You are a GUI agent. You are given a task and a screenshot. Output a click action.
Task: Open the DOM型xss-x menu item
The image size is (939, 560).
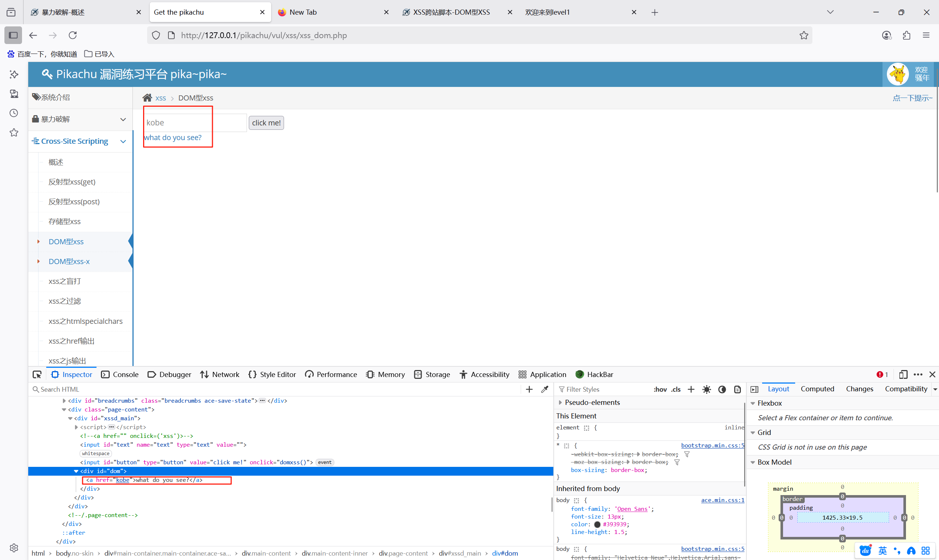pos(69,261)
